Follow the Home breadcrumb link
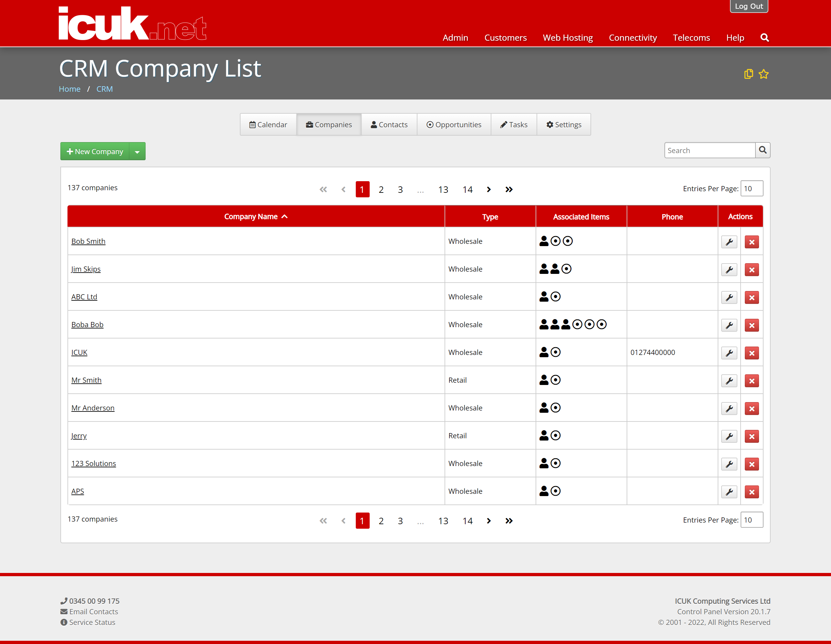Screen dimensions: 831x644 pyautogui.click(x=70, y=89)
